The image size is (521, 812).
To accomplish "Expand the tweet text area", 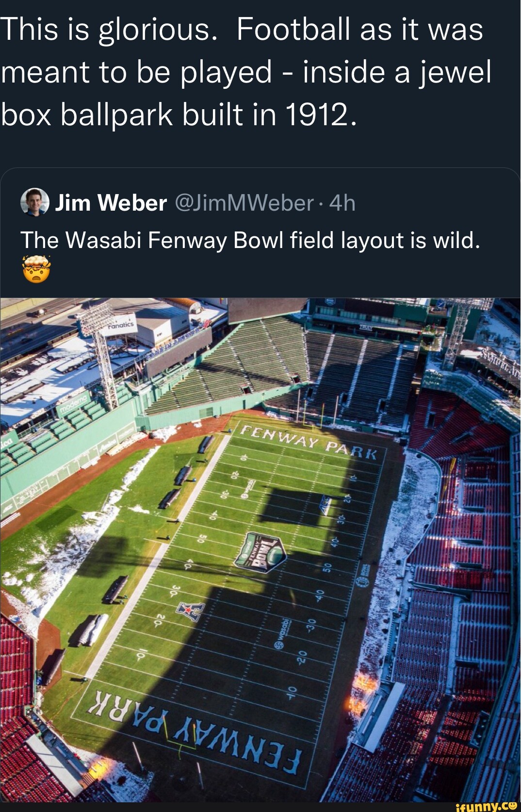I will tap(243, 73).
